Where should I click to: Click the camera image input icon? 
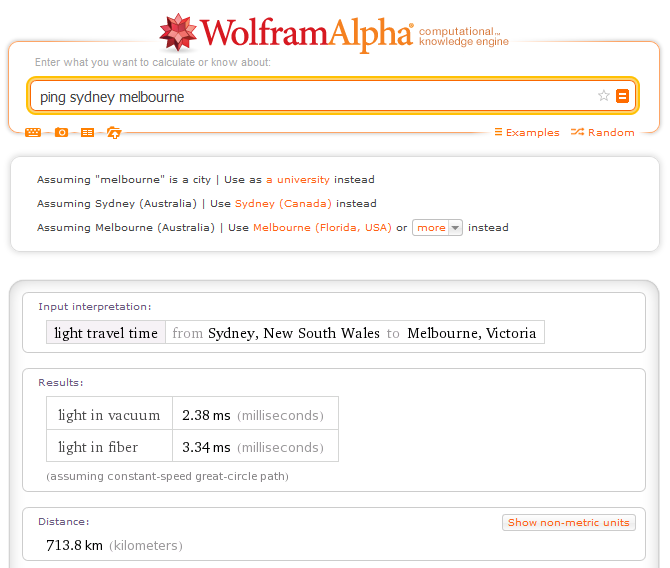point(61,132)
